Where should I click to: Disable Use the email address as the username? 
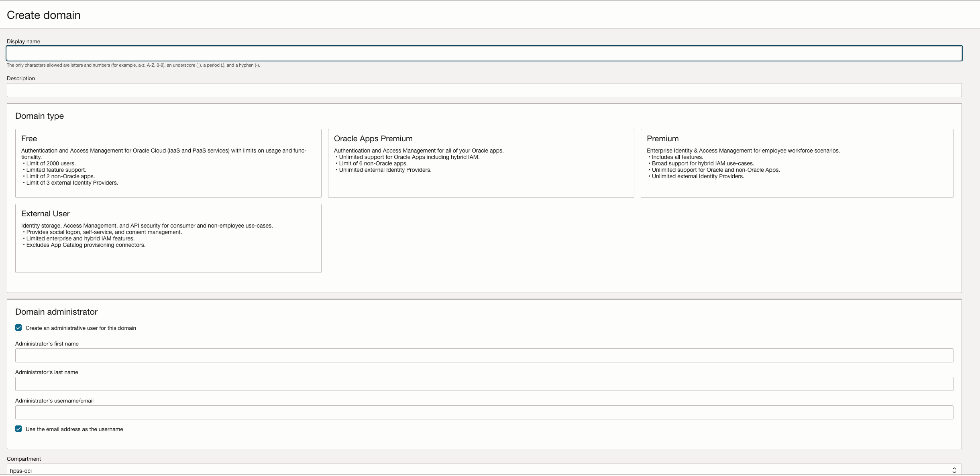click(18, 428)
